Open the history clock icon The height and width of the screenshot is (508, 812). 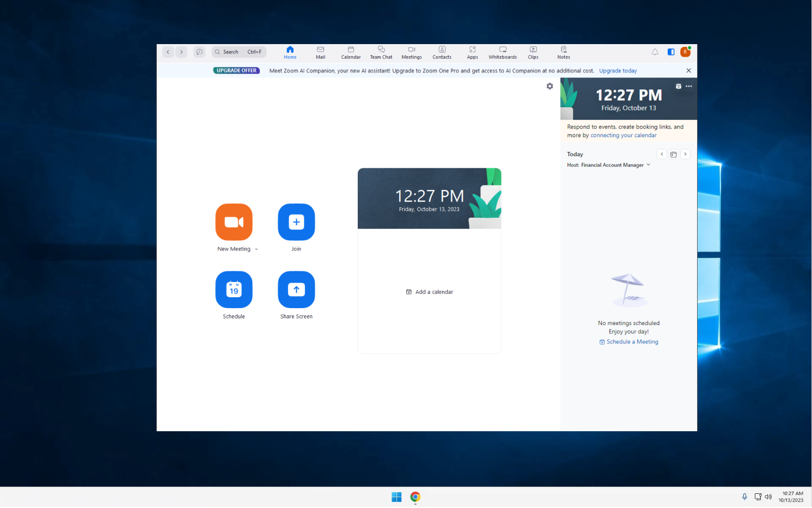199,52
